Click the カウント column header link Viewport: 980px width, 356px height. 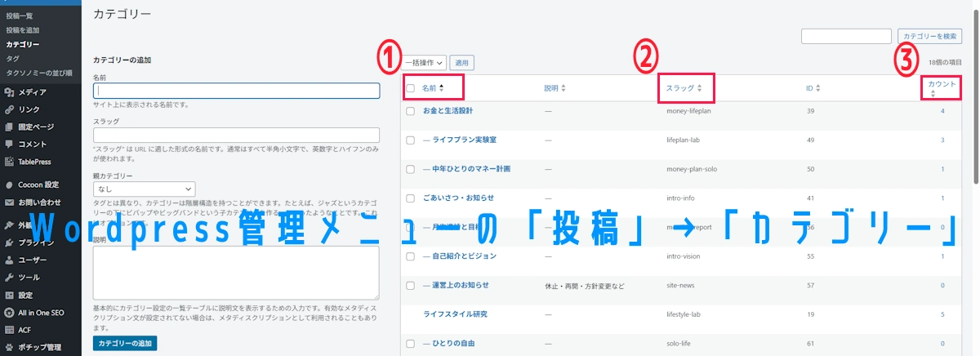(x=942, y=83)
